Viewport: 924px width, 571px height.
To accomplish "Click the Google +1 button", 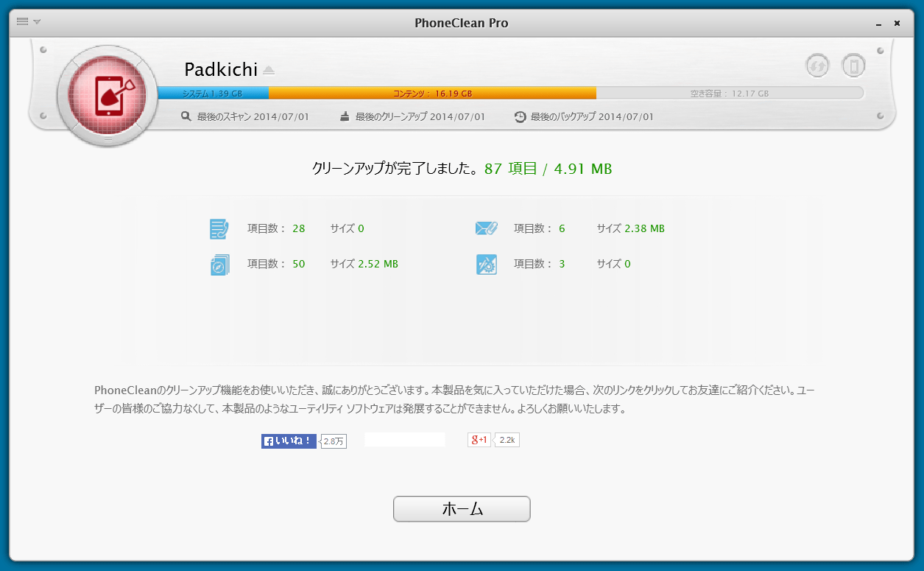I will [479, 440].
